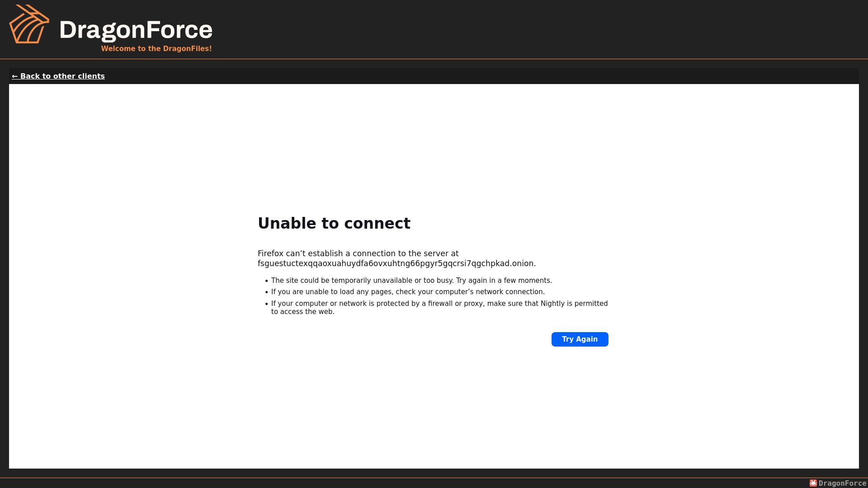Image resolution: width=868 pixels, height=488 pixels.
Task: Go back via 'Back to other clients' link
Action: 58,76
